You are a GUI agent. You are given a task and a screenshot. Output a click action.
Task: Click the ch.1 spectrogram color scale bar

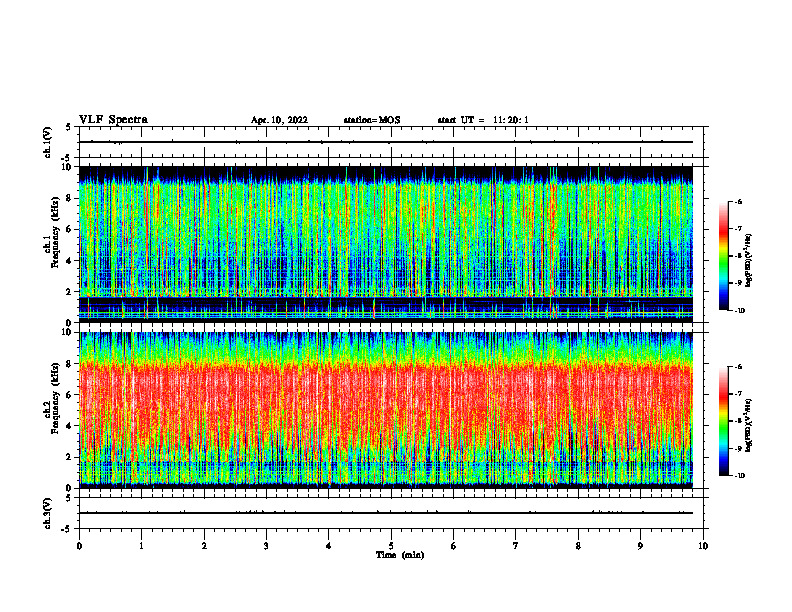tap(723, 256)
